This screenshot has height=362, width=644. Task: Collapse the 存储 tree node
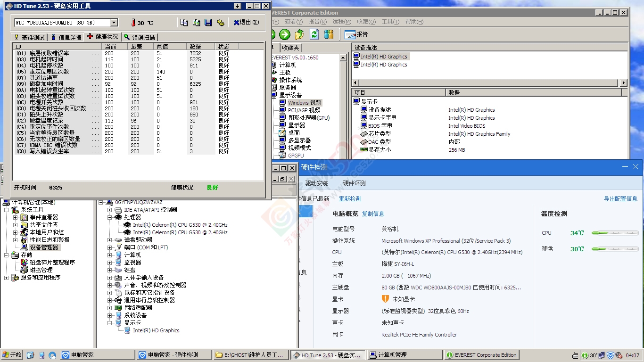7,255
